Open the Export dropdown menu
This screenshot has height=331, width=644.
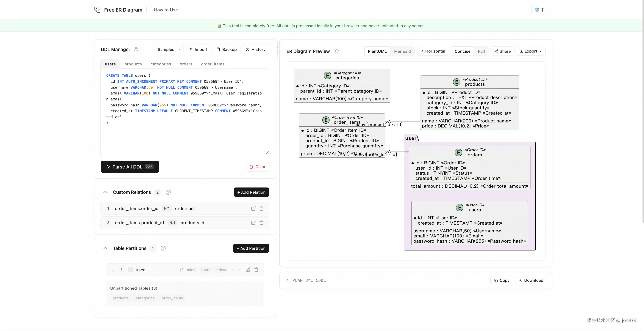click(x=531, y=51)
